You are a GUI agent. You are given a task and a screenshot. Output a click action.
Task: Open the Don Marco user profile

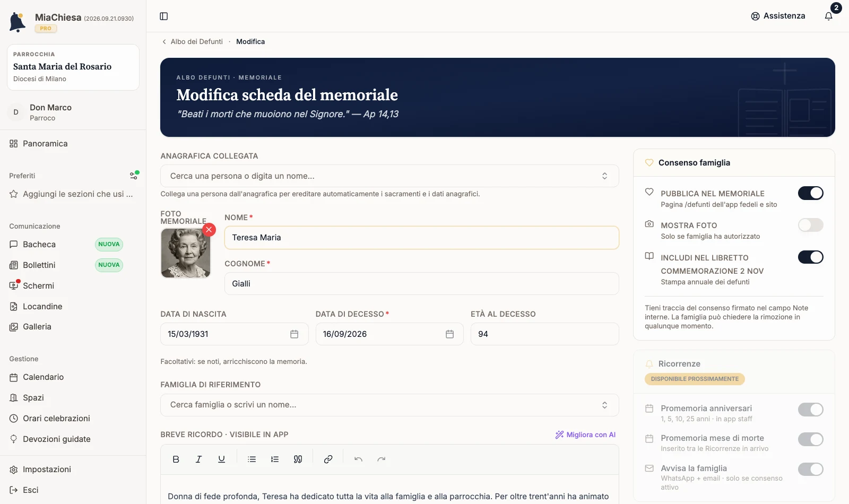point(73,112)
